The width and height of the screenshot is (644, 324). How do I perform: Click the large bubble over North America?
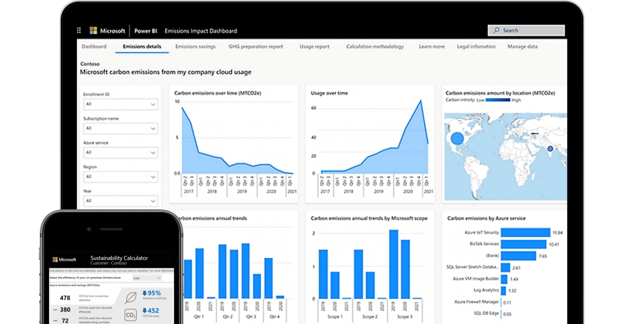[457, 138]
